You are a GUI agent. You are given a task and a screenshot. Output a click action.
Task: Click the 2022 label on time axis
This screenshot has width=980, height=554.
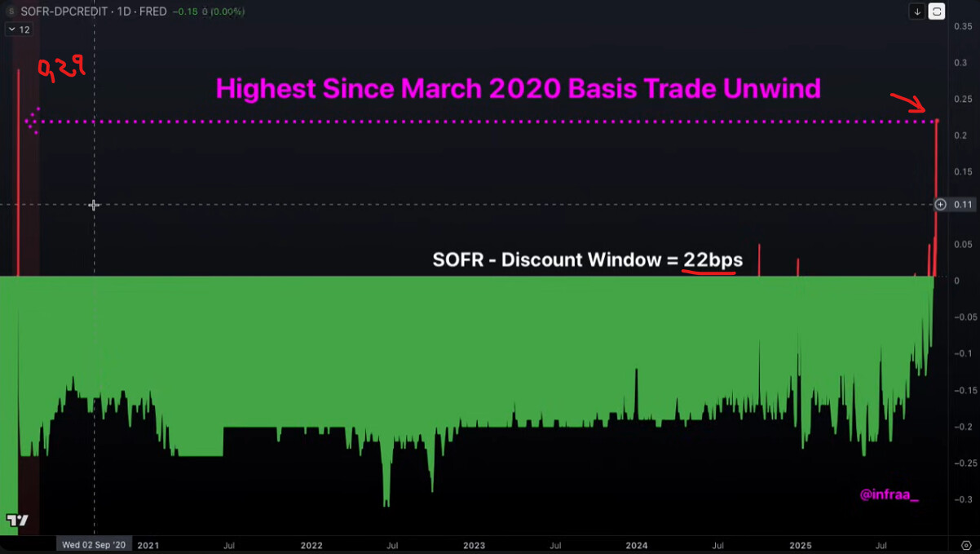point(311,545)
